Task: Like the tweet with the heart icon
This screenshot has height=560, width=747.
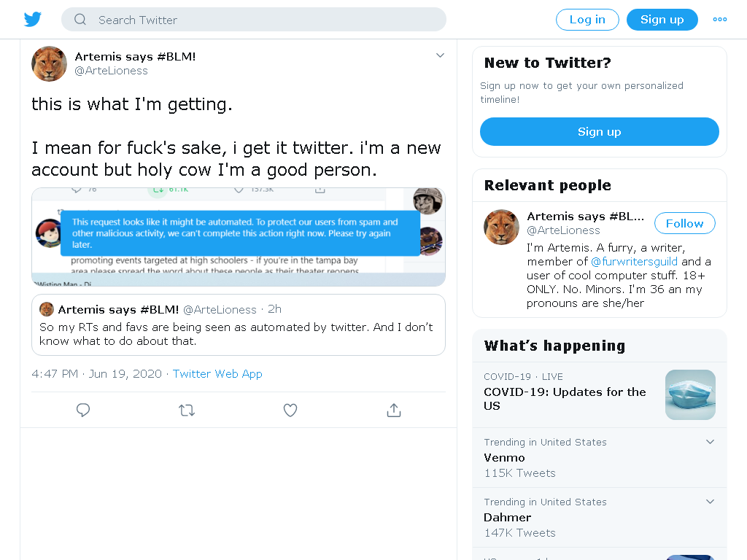Action: point(290,410)
